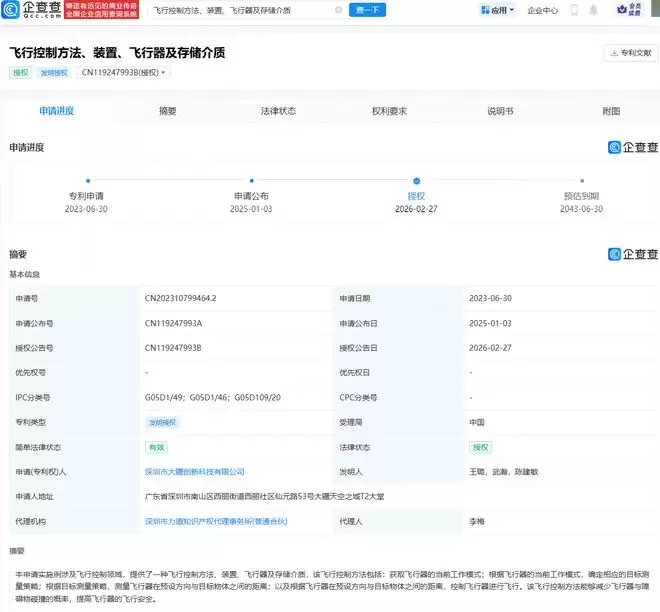660x612 pixels.
Task: Go to 企业中心 in the header
Action: pos(542,10)
